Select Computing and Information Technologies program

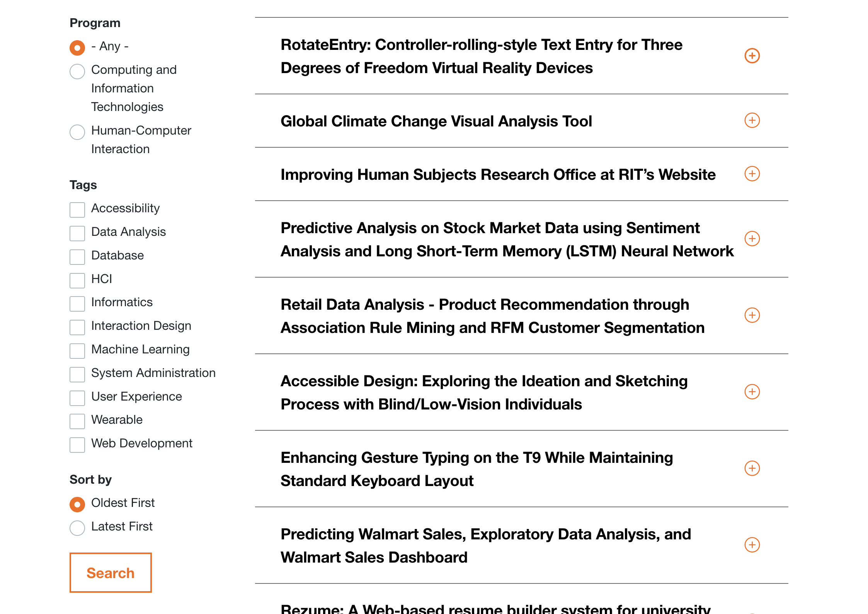point(77,72)
